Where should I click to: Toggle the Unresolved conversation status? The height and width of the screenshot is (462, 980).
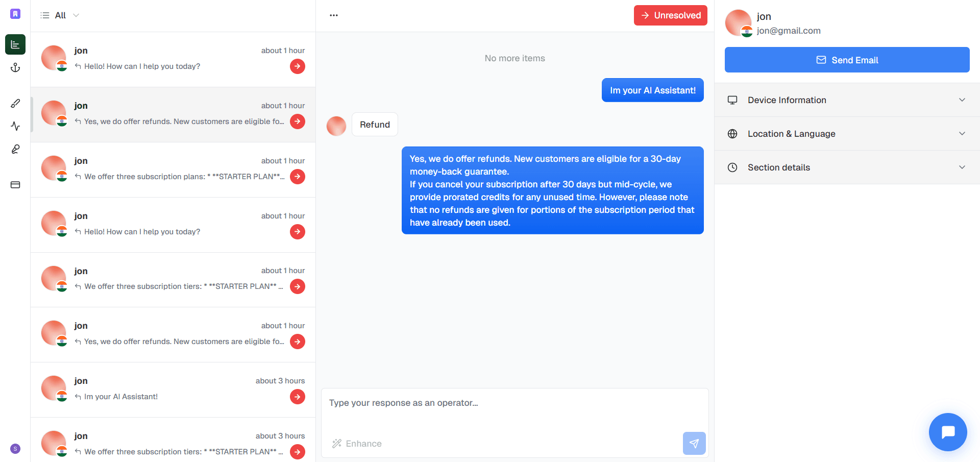click(671, 15)
